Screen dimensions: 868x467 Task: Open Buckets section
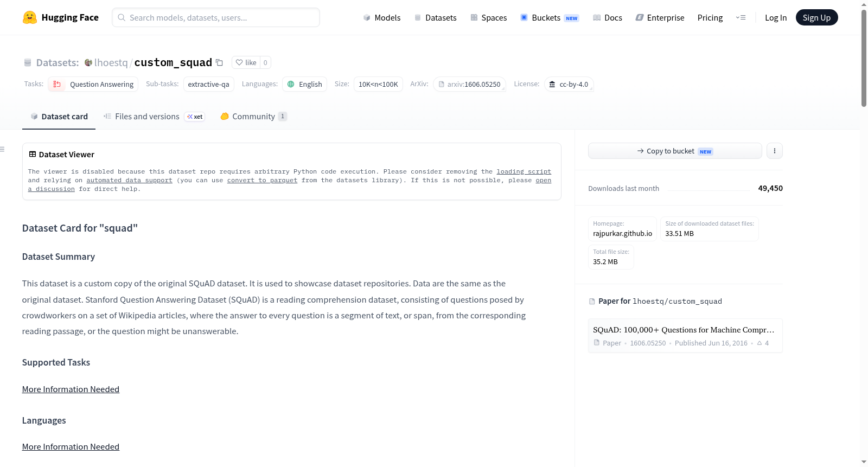(x=550, y=17)
